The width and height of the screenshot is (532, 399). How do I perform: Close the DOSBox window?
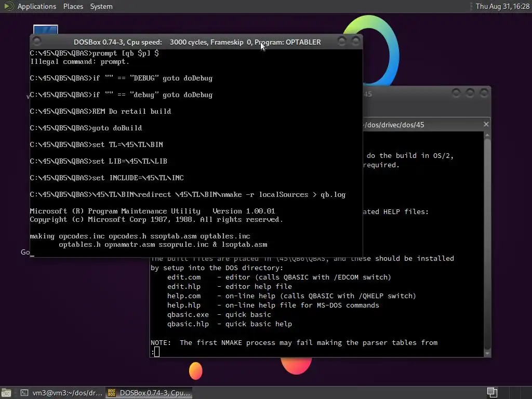[355, 42]
